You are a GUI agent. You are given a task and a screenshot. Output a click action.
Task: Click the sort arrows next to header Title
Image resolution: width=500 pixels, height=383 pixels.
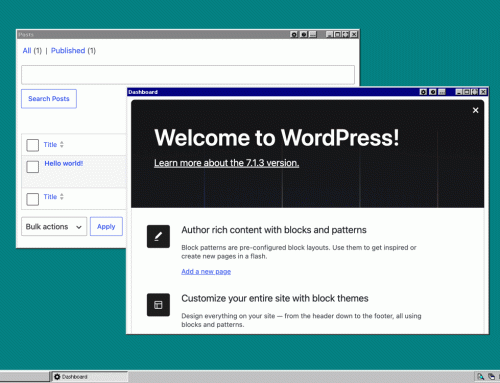(x=62, y=145)
